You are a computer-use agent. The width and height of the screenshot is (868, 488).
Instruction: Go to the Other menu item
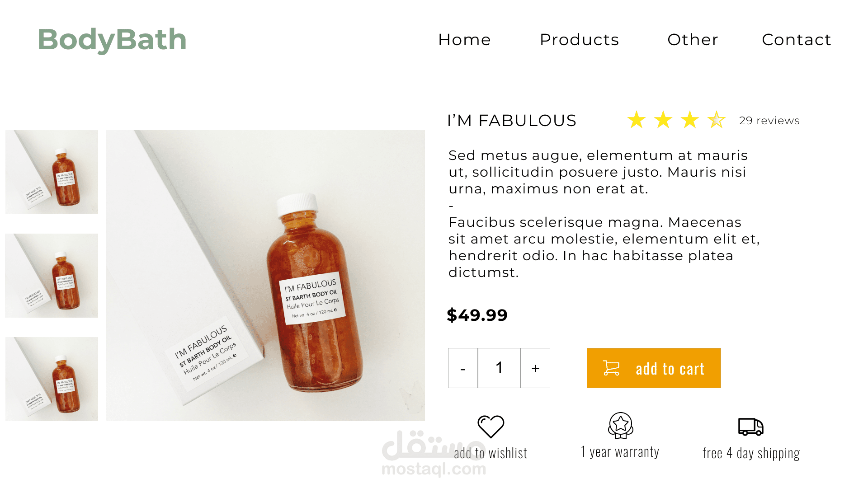coord(693,40)
